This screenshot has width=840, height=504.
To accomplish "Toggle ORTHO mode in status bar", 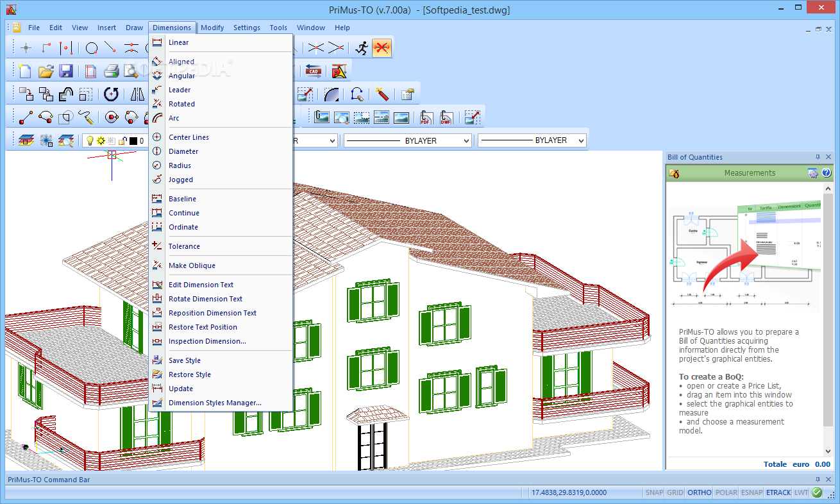I will (x=699, y=492).
